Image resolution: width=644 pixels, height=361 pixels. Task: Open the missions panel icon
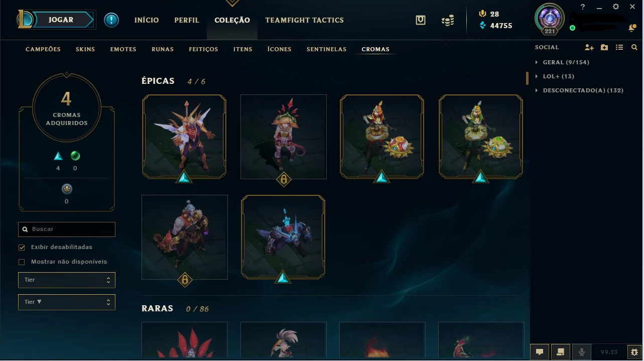(x=561, y=352)
